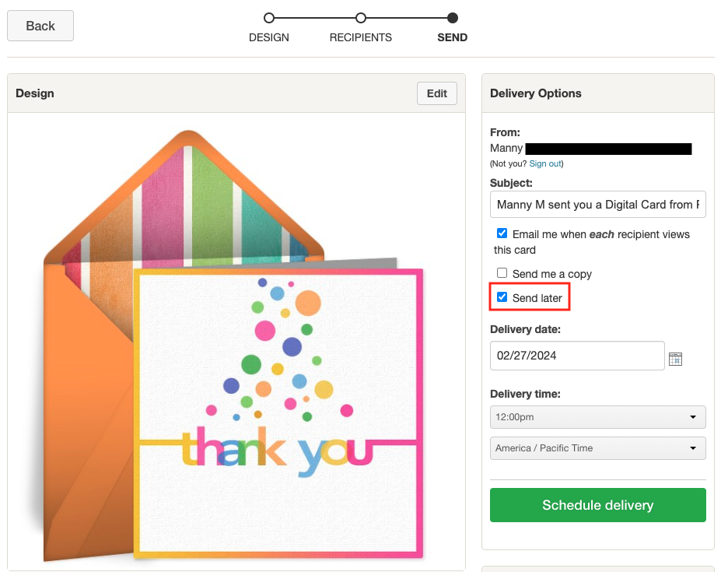Select the SEND step label

coord(453,37)
